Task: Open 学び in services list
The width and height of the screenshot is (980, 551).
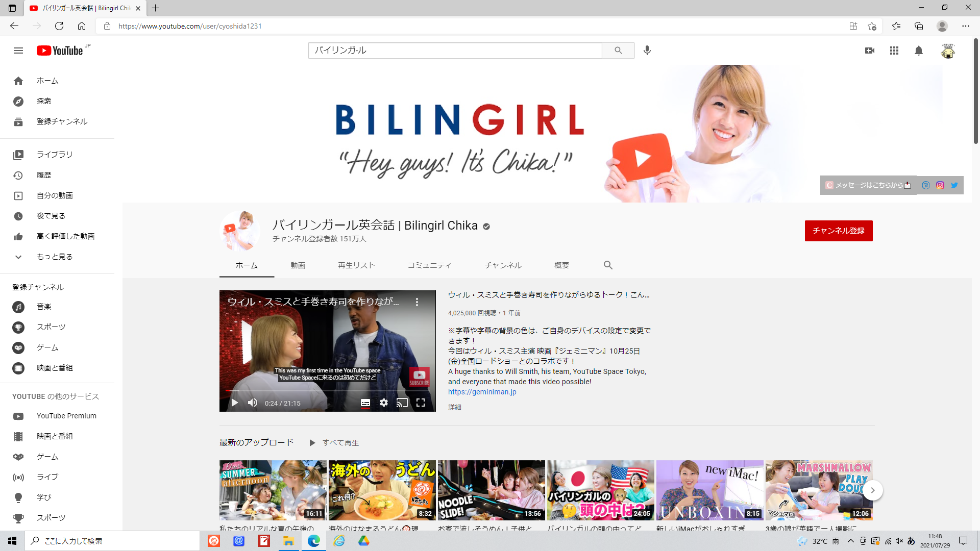Action: (57, 497)
